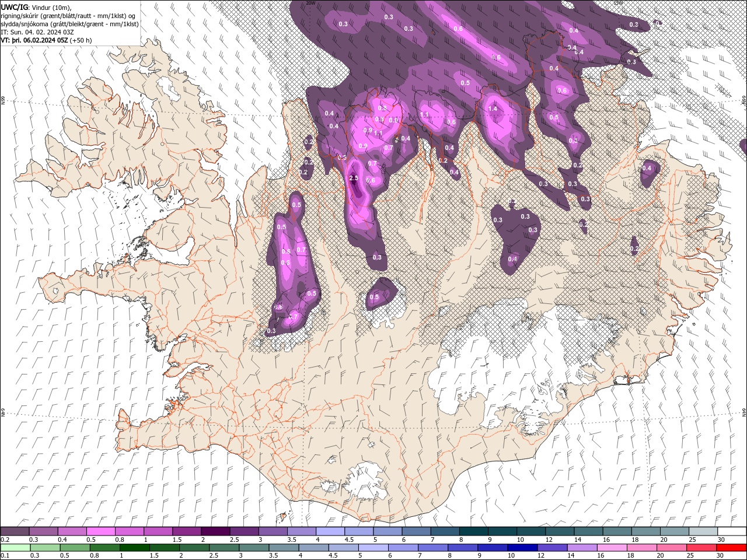
Task: Pick the rain legend swatch starting at 25
Action: tap(703, 548)
